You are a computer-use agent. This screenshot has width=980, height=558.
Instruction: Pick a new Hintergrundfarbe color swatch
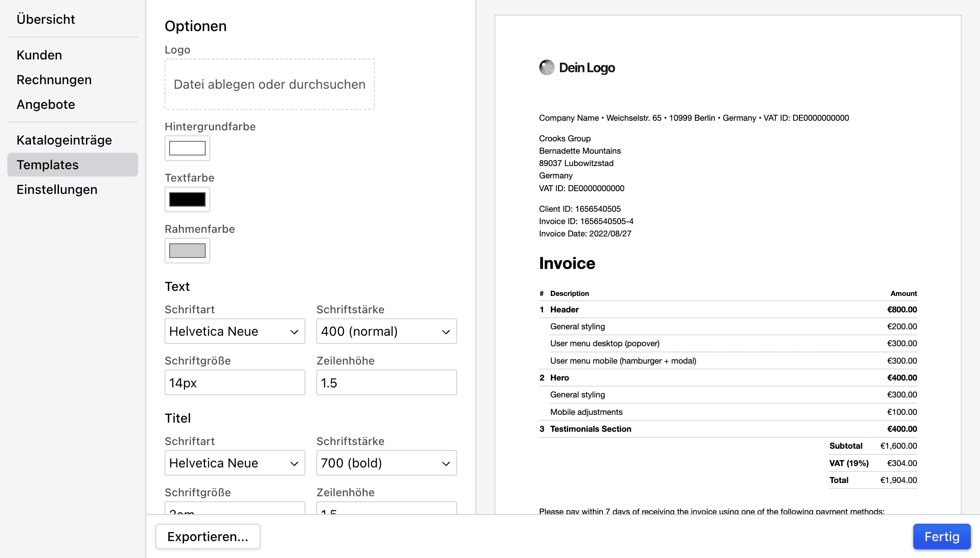point(187,148)
